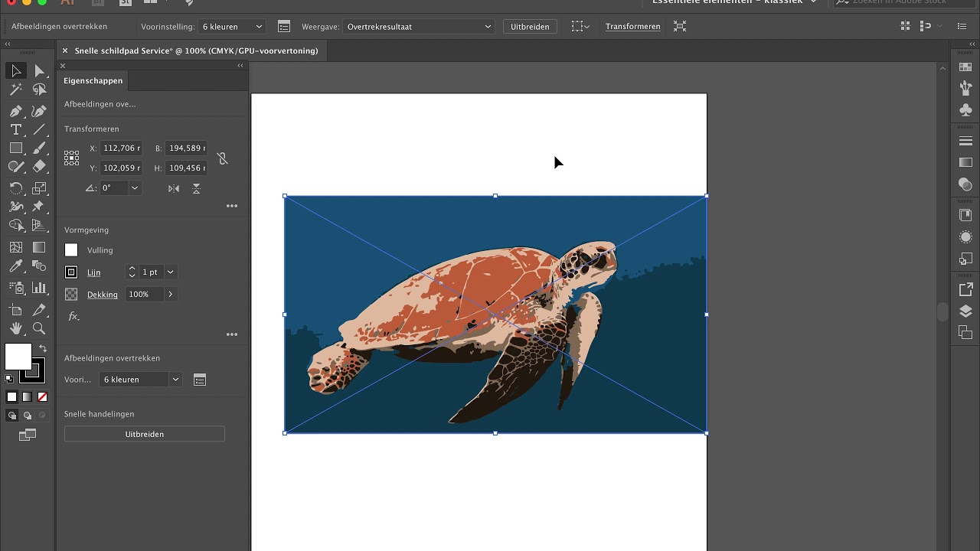Viewport: 980px width, 551px height.
Task: Flip selection vertically
Action: (x=196, y=188)
